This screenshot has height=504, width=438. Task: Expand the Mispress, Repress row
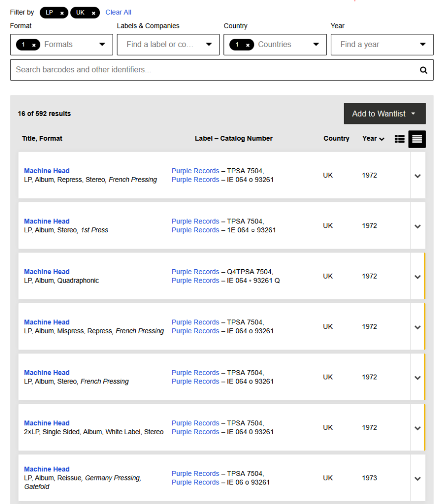click(x=417, y=327)
